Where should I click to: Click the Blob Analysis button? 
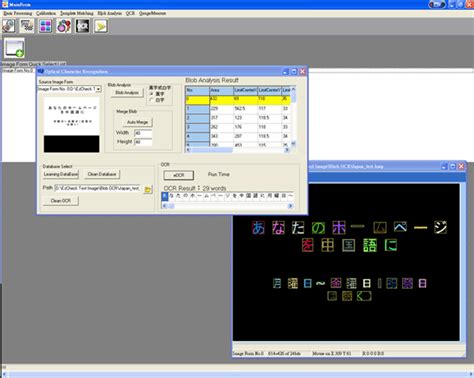pyautogui.click(x=127, y=93)
